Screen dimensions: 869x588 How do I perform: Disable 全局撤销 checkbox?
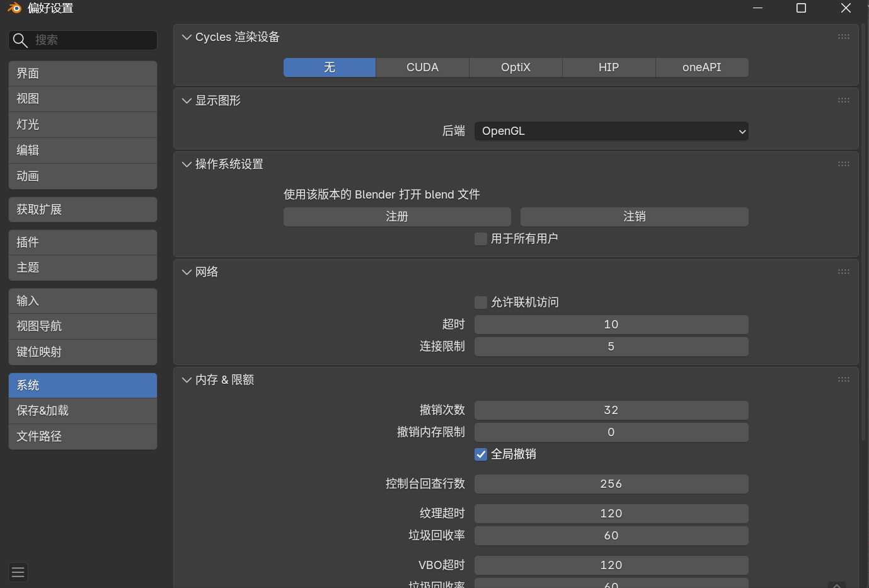click(481, 454)
